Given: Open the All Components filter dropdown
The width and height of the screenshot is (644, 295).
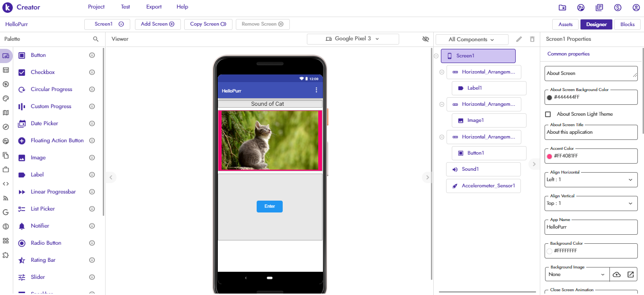Looking at the screenshot, I should [472, 39].
